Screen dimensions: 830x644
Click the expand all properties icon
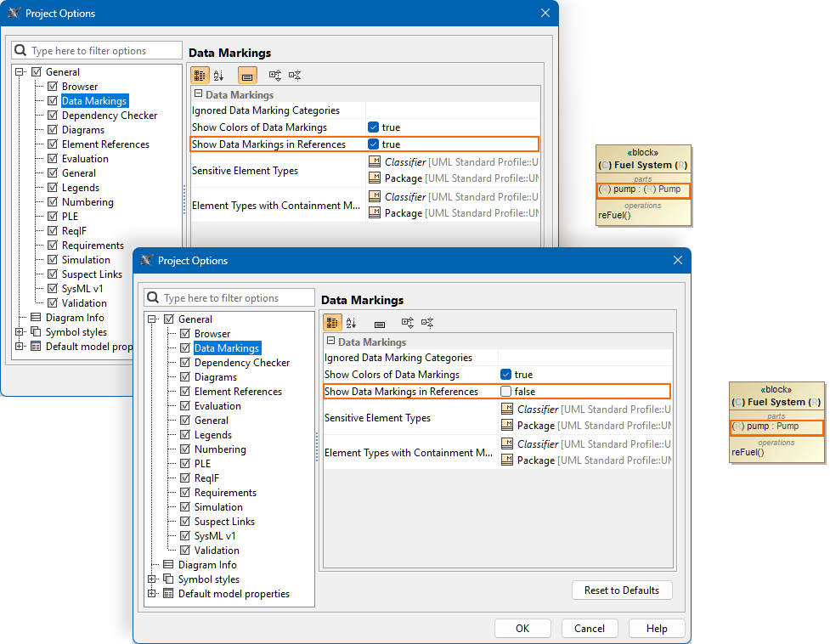(x=407, y=323)
